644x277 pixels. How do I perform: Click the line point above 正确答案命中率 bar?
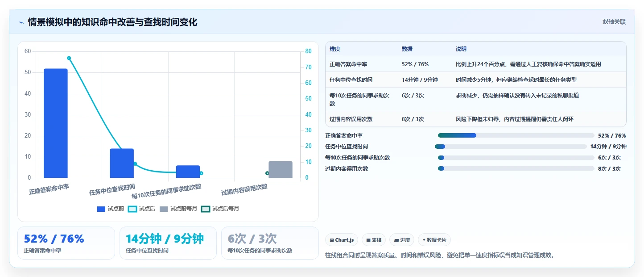(x=69, y=58)
